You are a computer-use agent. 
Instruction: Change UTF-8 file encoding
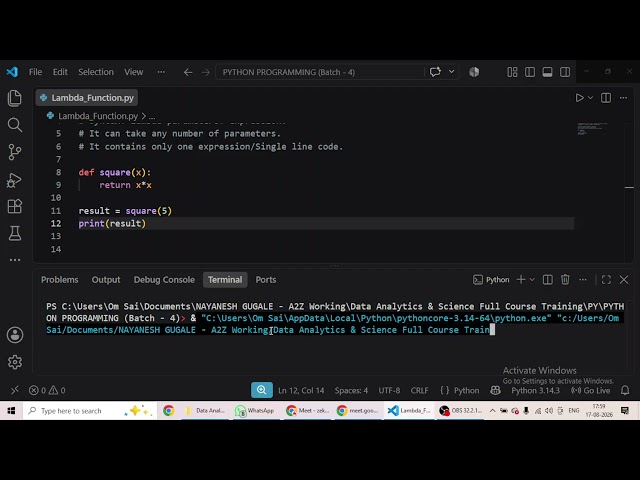389,391
